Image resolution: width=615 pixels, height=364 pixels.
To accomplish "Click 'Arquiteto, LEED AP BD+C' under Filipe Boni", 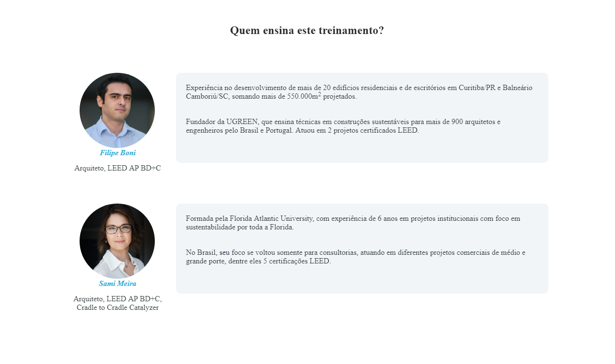I will tap(117, 168).
